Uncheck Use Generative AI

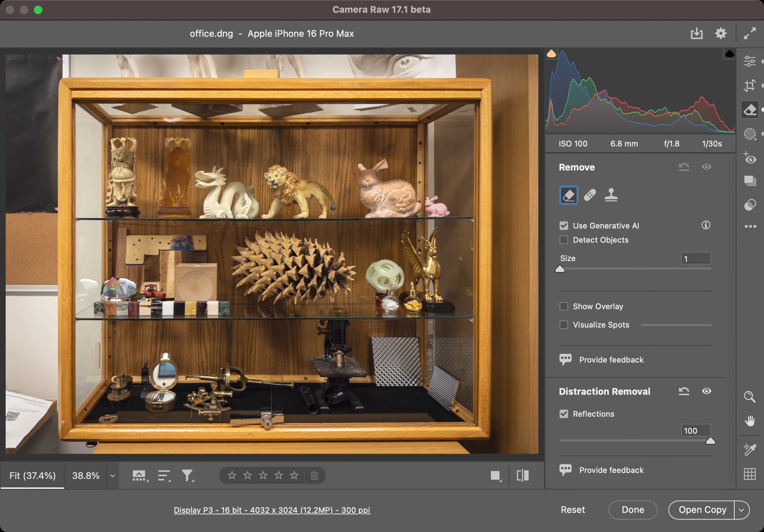click(564, 226)
